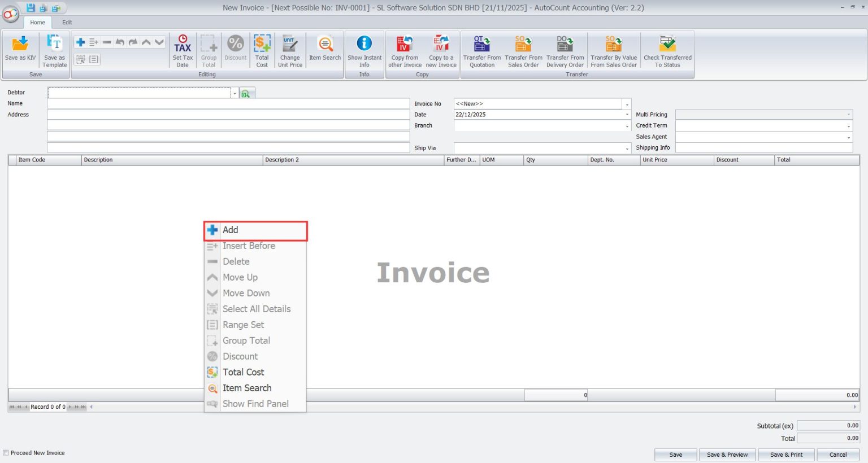Click Check Transferred To Status
This screenshot has height=463, width=868.
[x=667, y=50]
